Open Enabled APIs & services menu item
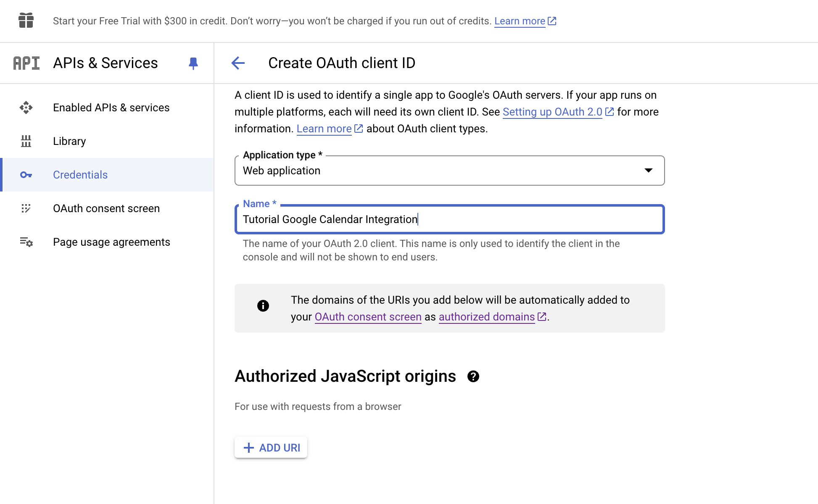The width and height of the screenshot is (818, 504). pos(111,108)
